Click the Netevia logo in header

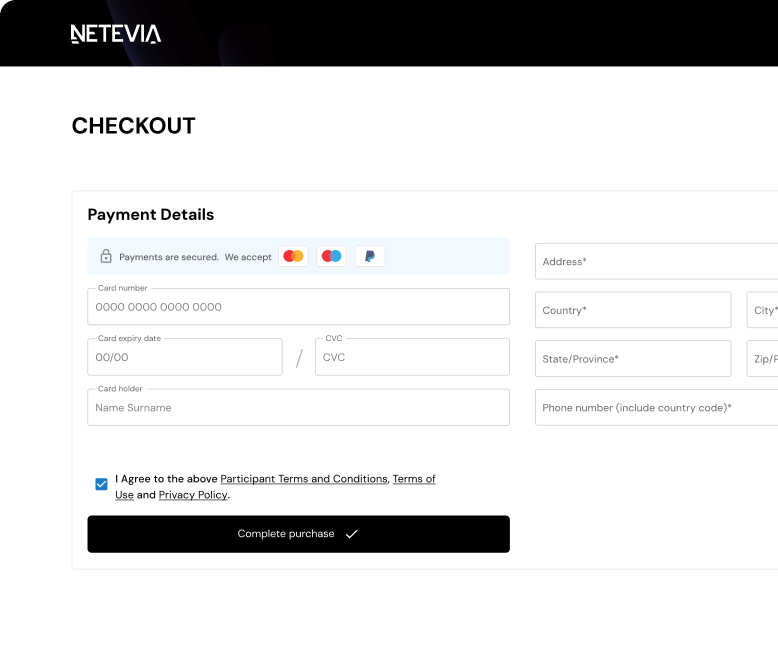click(x=116, y=34)
